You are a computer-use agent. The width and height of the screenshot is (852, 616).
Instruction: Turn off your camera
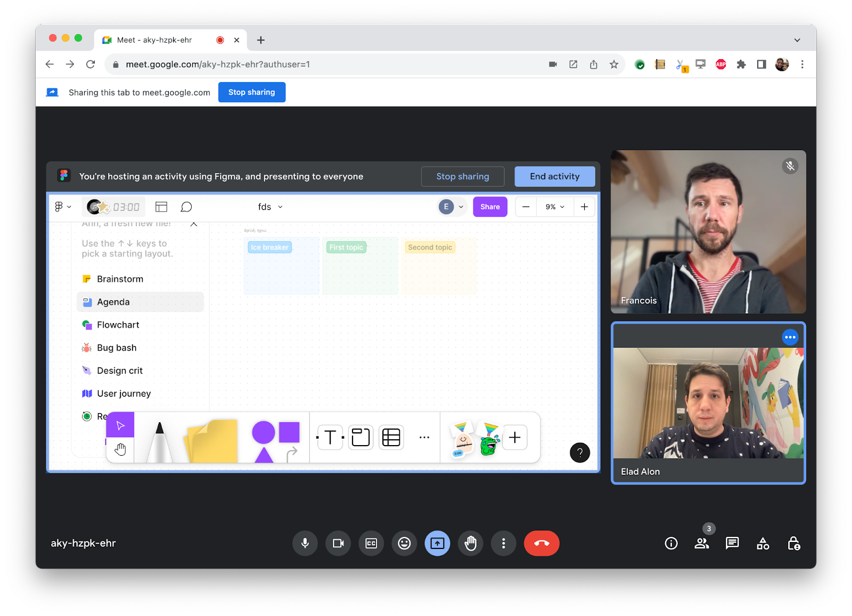(x=338, y=543)
